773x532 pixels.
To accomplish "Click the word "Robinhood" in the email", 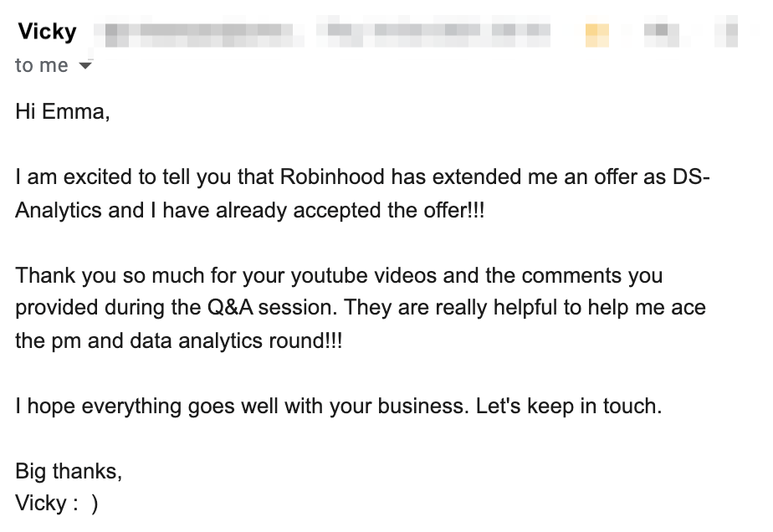I will pos(332,176).
